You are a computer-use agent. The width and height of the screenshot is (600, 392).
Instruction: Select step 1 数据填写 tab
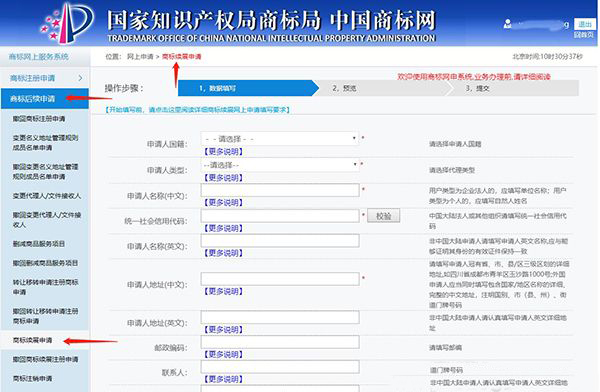pos(248,88)
